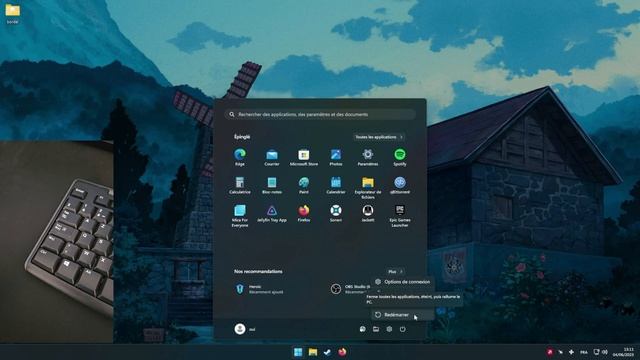Launch the Paint app
The height and width of the screenshot is (360, 640).
point(304,185)
